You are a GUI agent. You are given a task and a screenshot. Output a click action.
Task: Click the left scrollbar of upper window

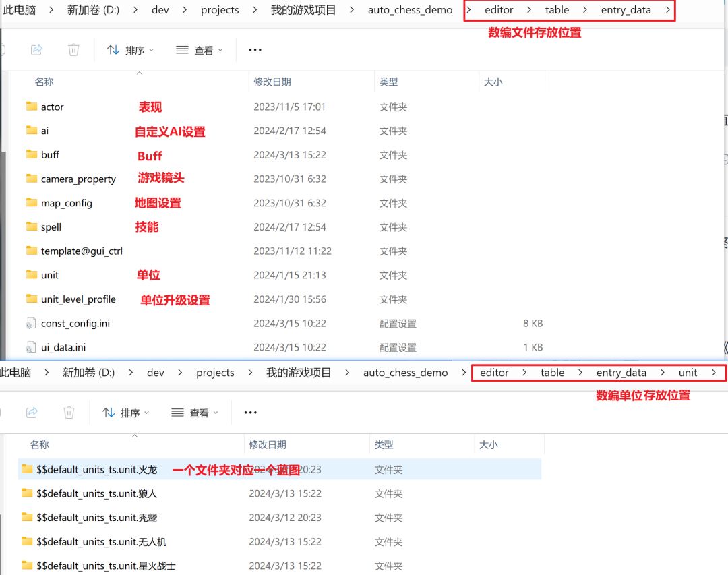pyautogui.click(x=3, y=255)
